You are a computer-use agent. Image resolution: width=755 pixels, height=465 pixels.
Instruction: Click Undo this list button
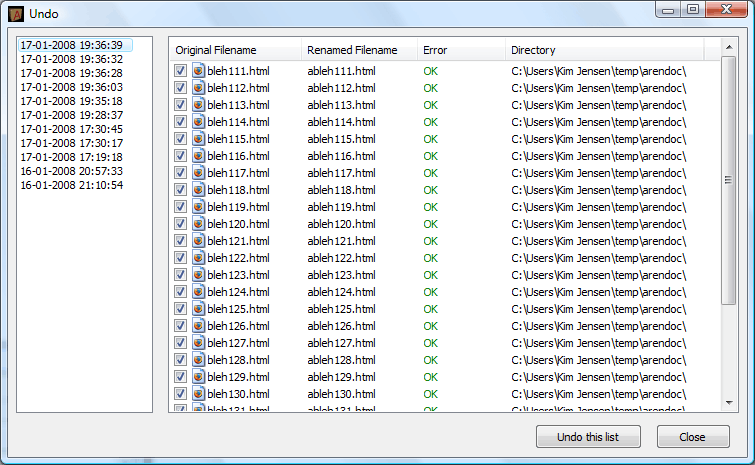pyautogui.click(x=588, y=437)
